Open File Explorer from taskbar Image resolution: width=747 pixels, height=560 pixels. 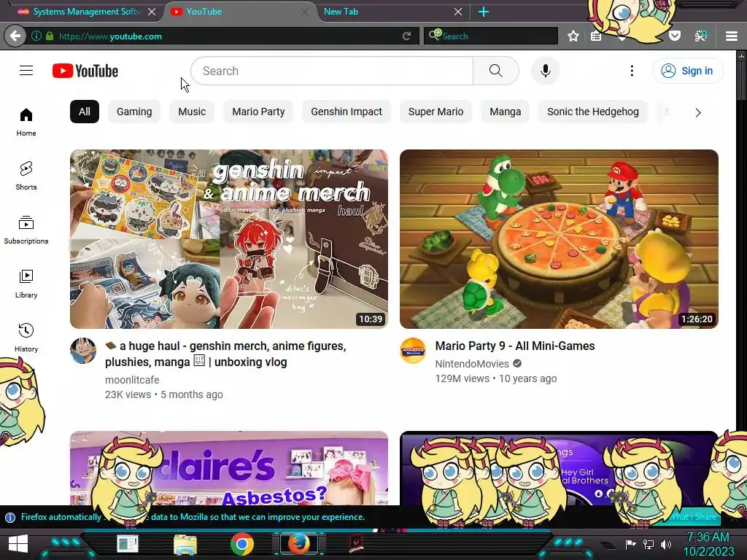[x=185, y=545]
